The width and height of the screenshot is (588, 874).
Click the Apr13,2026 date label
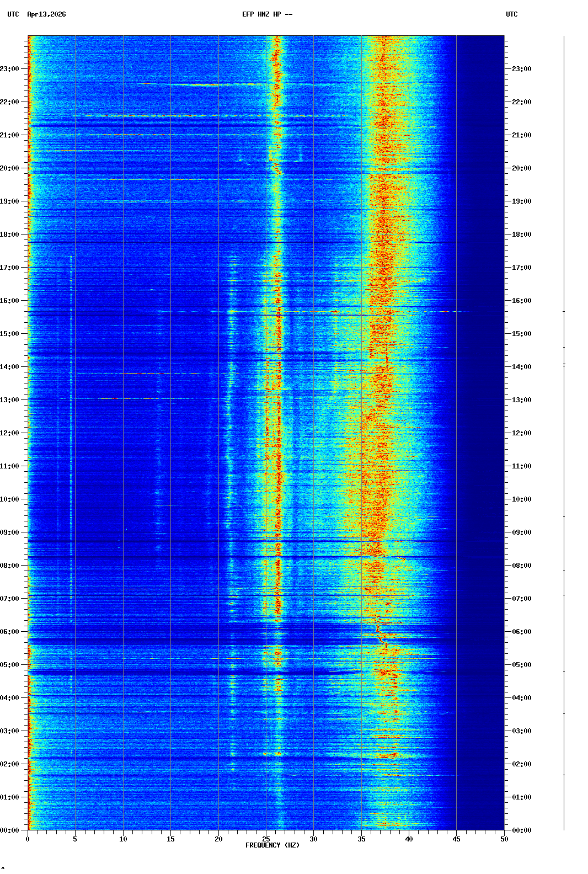(46, 14)
